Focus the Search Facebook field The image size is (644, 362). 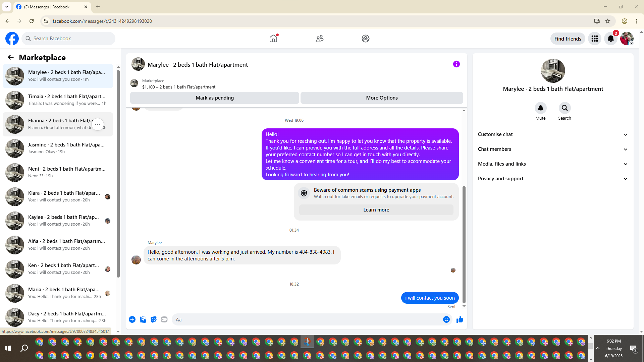(68, 39)
